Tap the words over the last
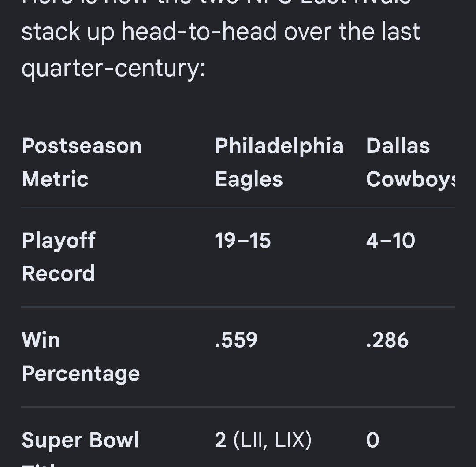Screen dimensions: 476x467 [352, 31]
